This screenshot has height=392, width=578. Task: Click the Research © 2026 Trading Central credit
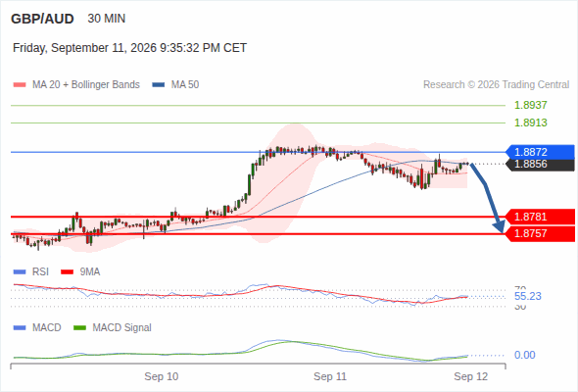(x=496, y=85)
